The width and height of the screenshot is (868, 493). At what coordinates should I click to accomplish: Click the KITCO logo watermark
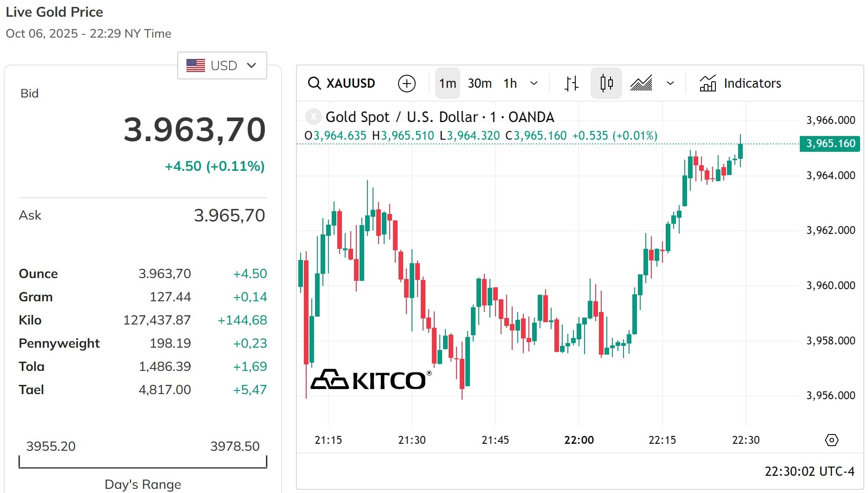pyautogui.click(x=371, y=380)
